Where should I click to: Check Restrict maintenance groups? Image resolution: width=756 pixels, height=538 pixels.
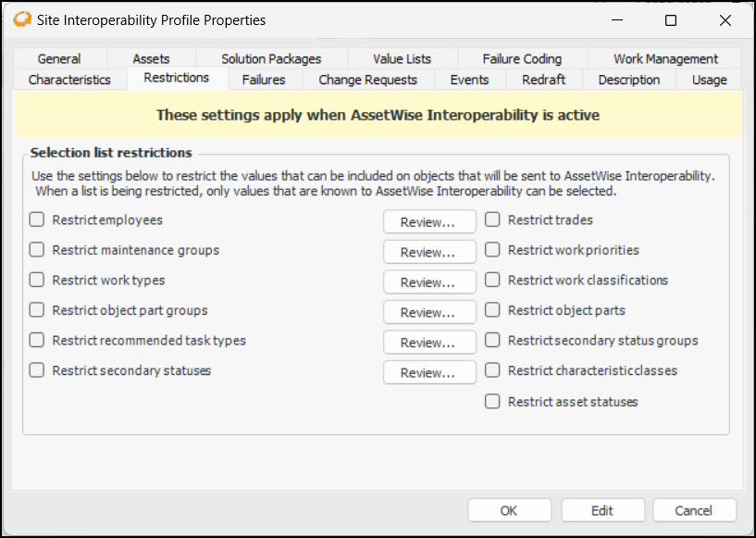tap(37, 250)
